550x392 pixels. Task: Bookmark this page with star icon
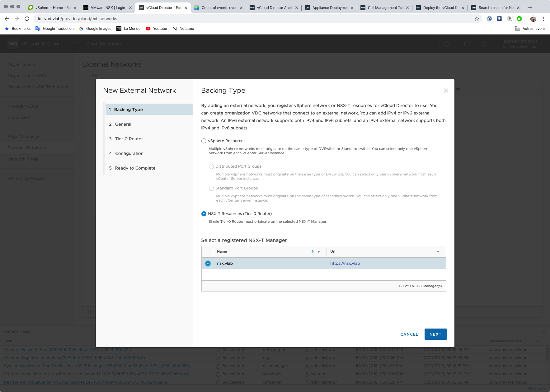click(477, 19)
